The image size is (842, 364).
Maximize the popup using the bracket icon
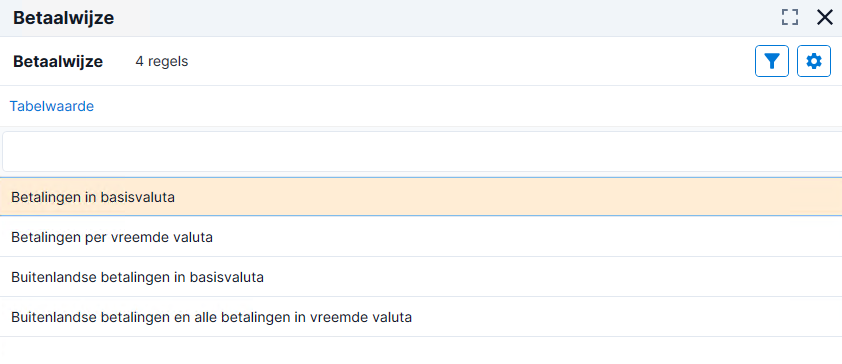click(x=789, y=17)
